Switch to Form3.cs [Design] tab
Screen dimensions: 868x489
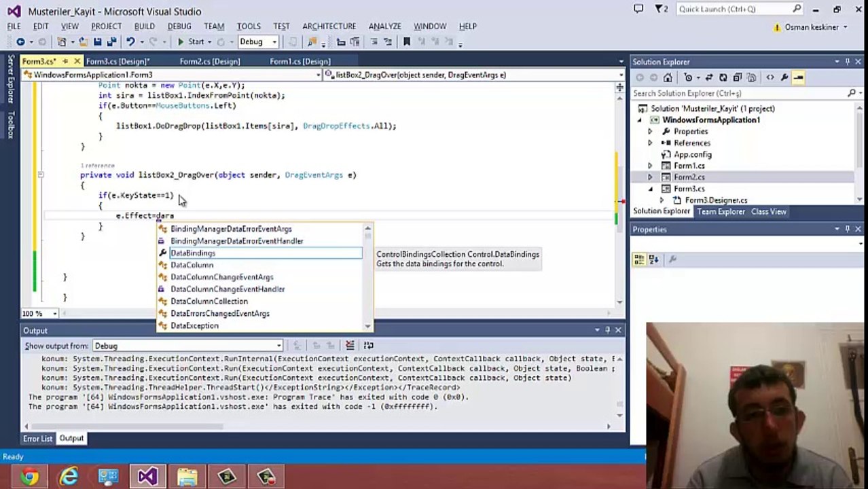117,62
